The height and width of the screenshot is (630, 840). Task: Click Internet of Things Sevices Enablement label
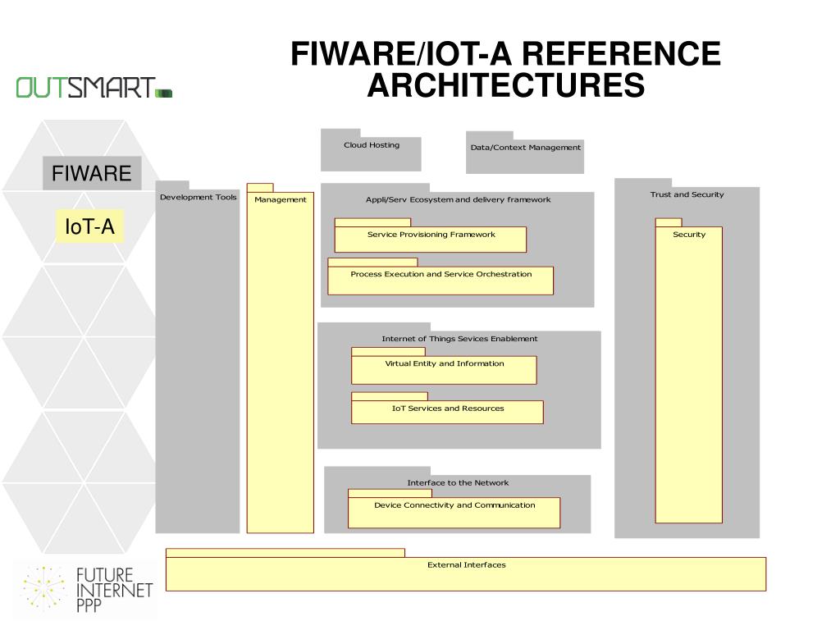tap(459, 339)
